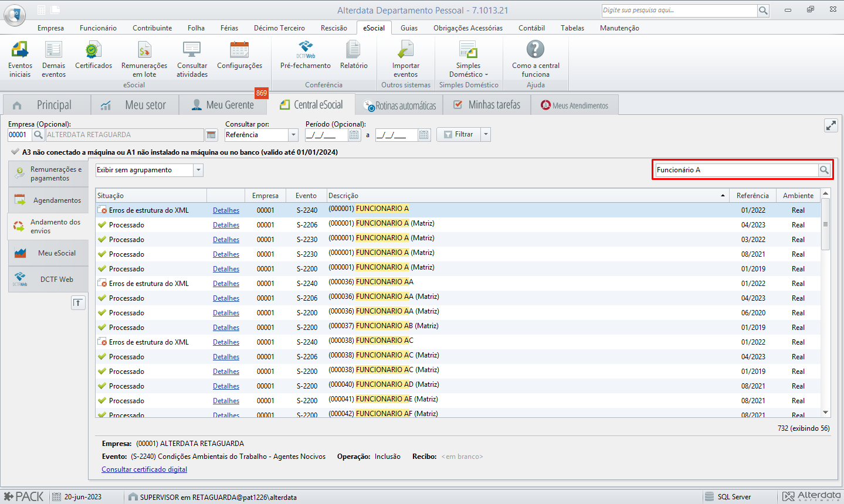The height and width of the screenshot is (504, 844).
Task: Expand Consultar por Referência dropdown
Action: click(x=293, y=135)
